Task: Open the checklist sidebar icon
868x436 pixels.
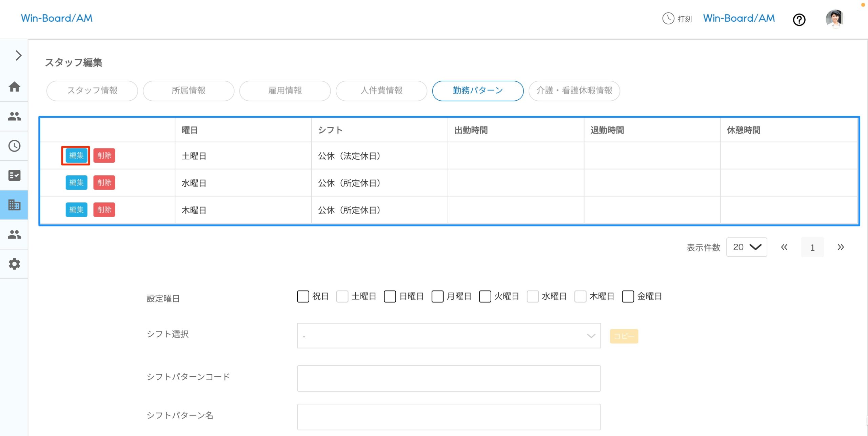Action: pos(14,175)
